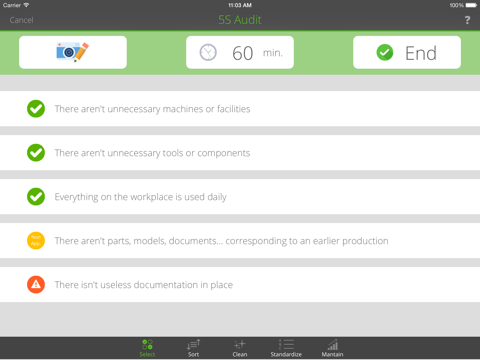
Task: Go to the Clean tab
Action: (x=240, y=348)
